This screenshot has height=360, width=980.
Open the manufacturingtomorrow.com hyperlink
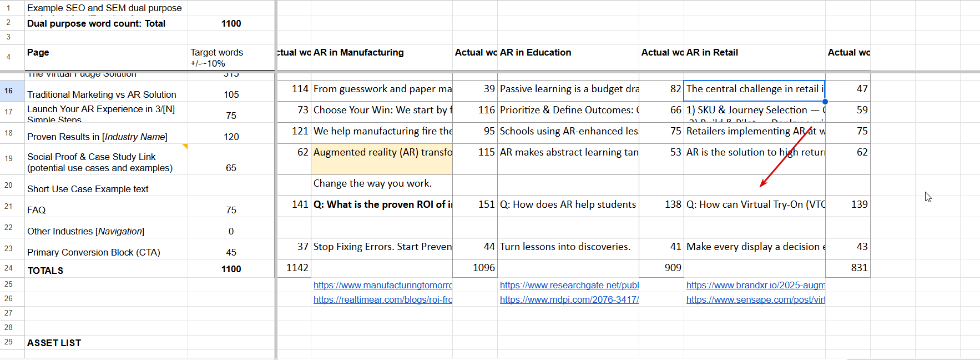383,285
